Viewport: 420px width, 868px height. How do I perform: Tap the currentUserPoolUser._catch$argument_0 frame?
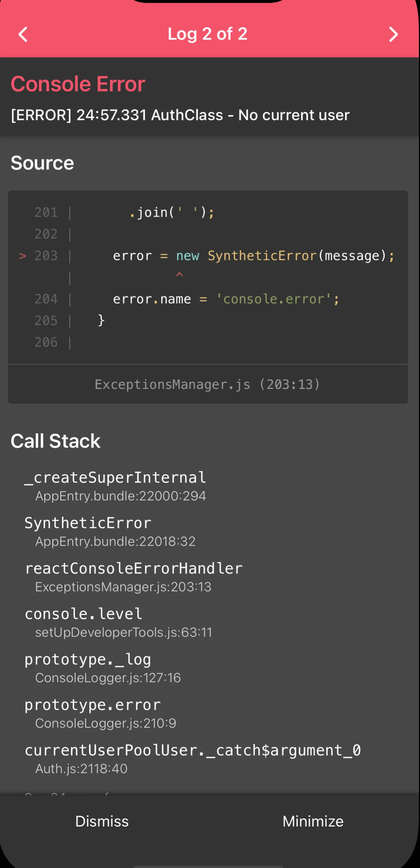coord(192,758)
